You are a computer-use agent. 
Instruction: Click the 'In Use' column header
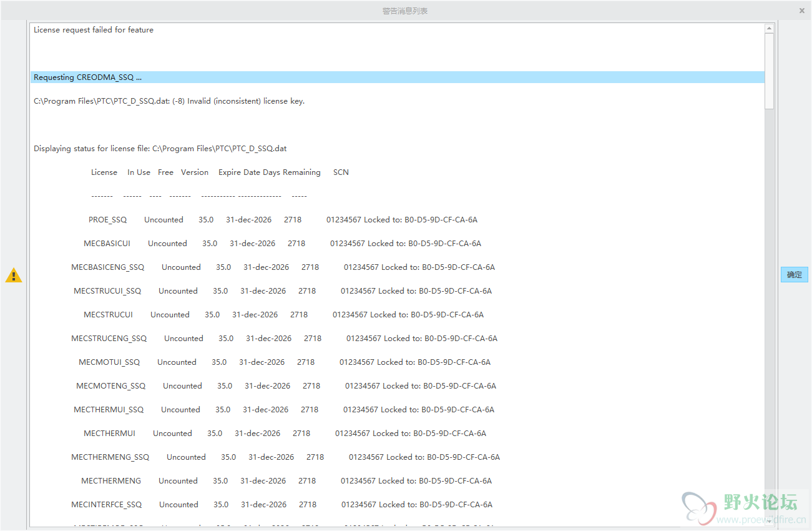(x=139, y=172)
